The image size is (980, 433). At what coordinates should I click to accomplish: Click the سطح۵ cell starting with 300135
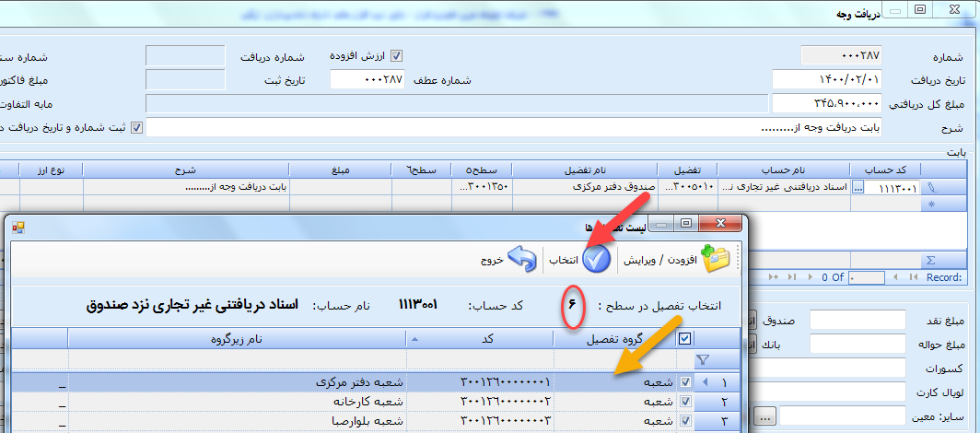484,187
